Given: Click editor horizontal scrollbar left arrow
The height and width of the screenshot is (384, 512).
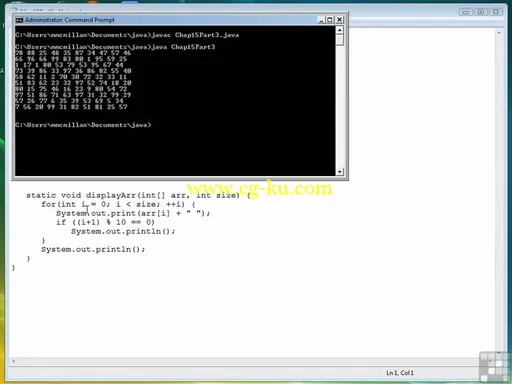Looking at the screenshot, I should tap(13, 361).
